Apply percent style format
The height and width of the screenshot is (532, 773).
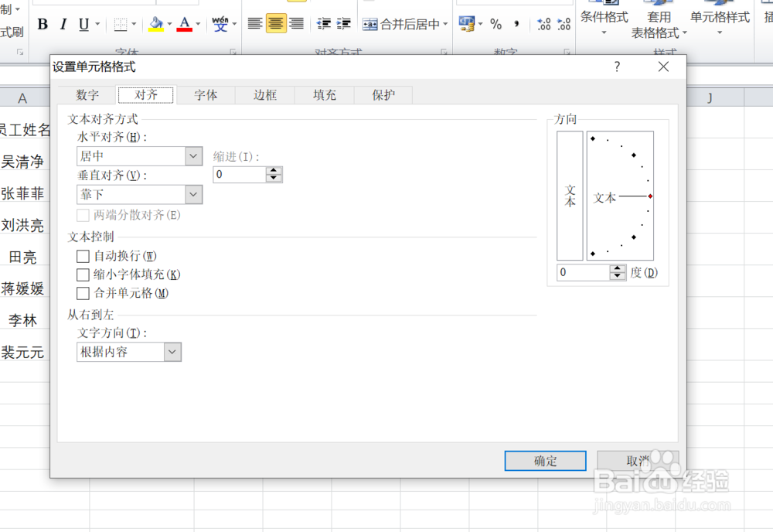(x=496, y=24)
